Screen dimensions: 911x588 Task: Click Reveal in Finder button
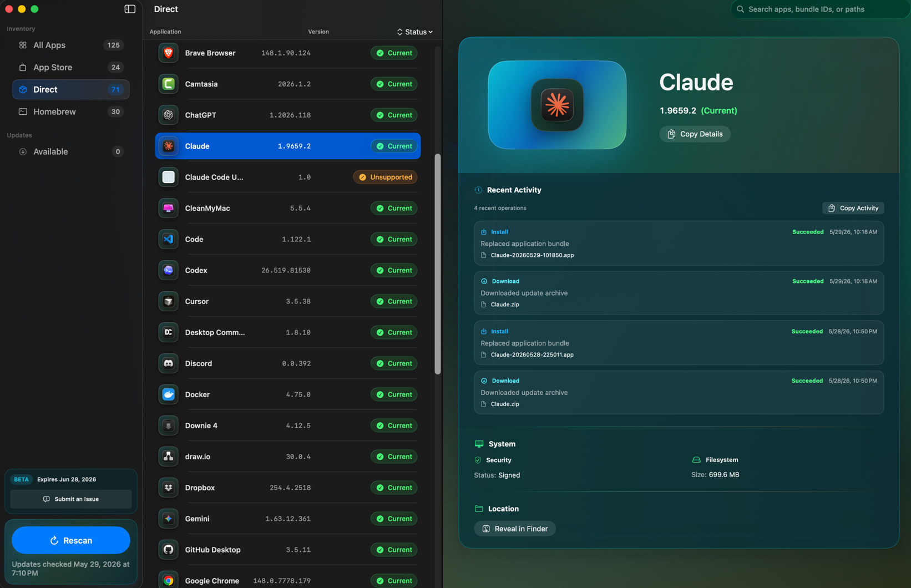pos(515,529)
